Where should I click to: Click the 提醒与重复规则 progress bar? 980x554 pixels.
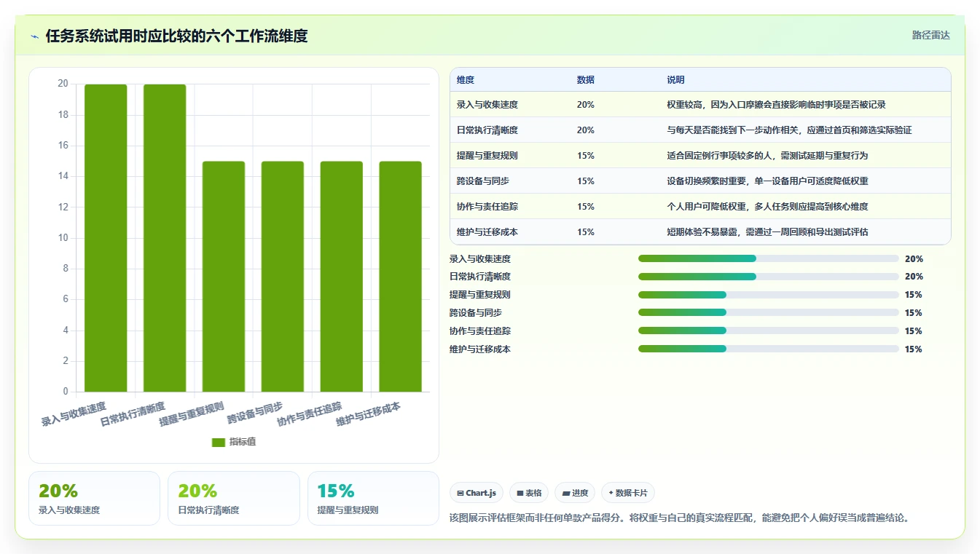[769, 295]
